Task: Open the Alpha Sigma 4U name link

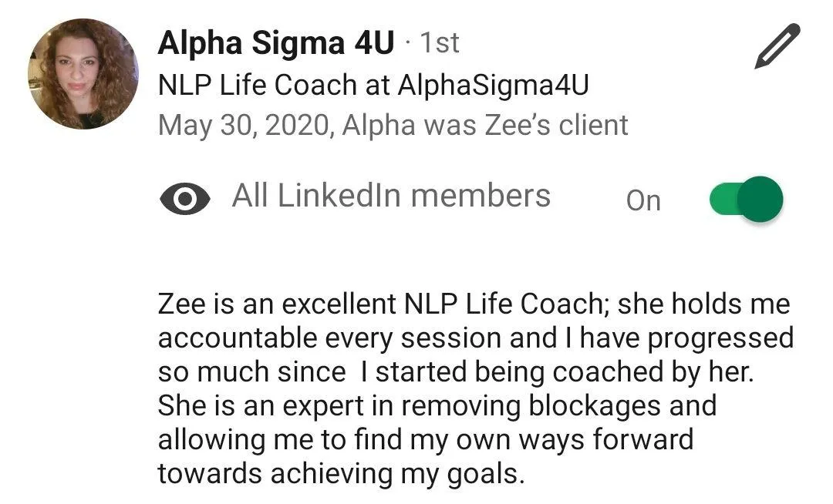Action: (x=276, y=42)
